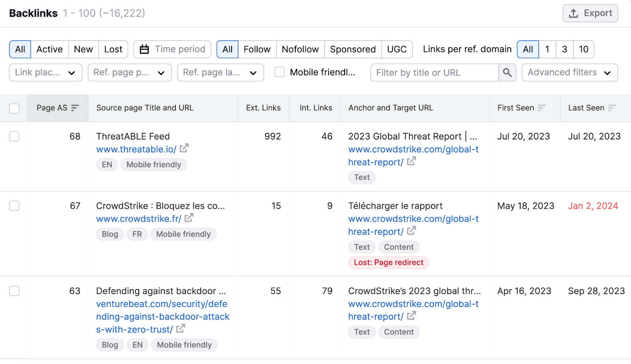631x364 pixels.
Task: Sort by the First Seen column icon
Action: (x=542, y=108)
